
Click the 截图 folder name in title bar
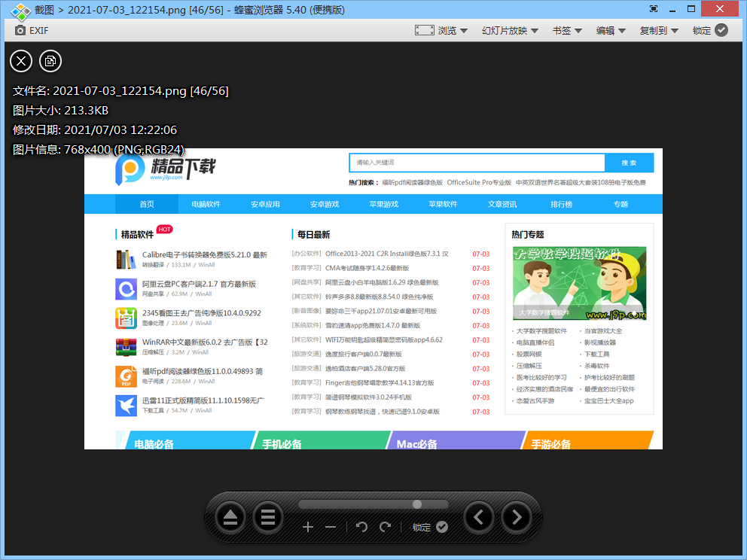click(44, 10)
